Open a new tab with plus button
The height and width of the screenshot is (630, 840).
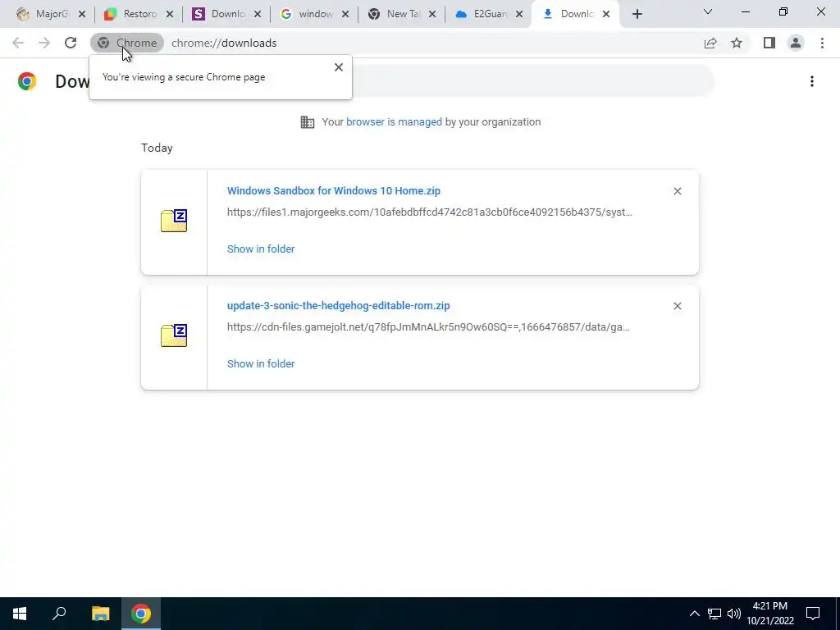pos(637,15)
